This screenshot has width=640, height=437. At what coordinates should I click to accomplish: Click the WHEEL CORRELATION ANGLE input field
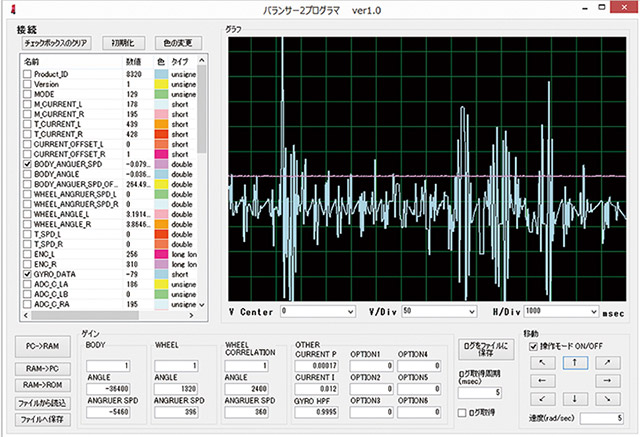[x=247, y=389]
